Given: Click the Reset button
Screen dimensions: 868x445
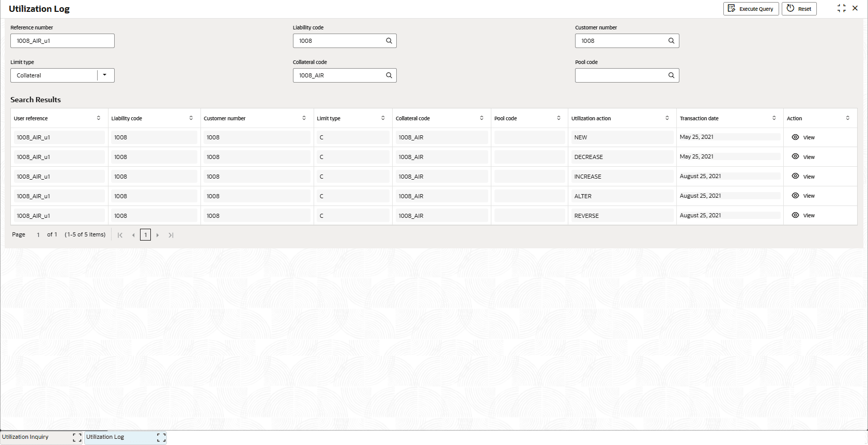Looking at the screenshot, I should (799, 9).
